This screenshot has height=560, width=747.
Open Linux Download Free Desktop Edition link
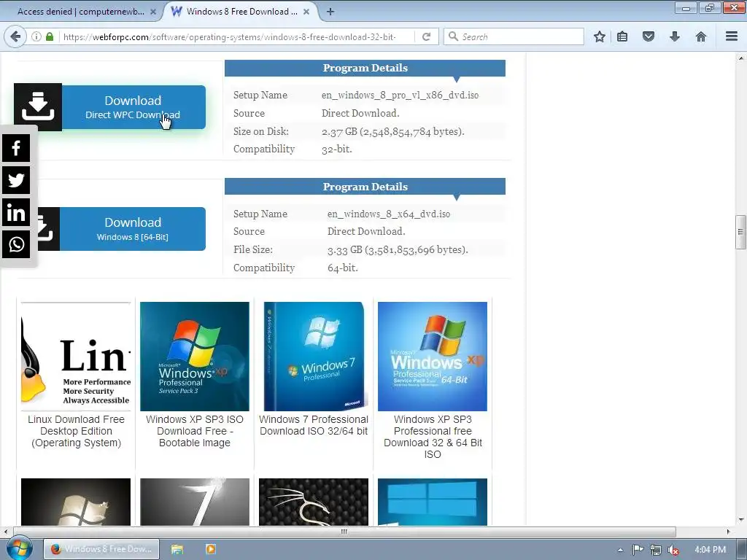pos(76,431)
